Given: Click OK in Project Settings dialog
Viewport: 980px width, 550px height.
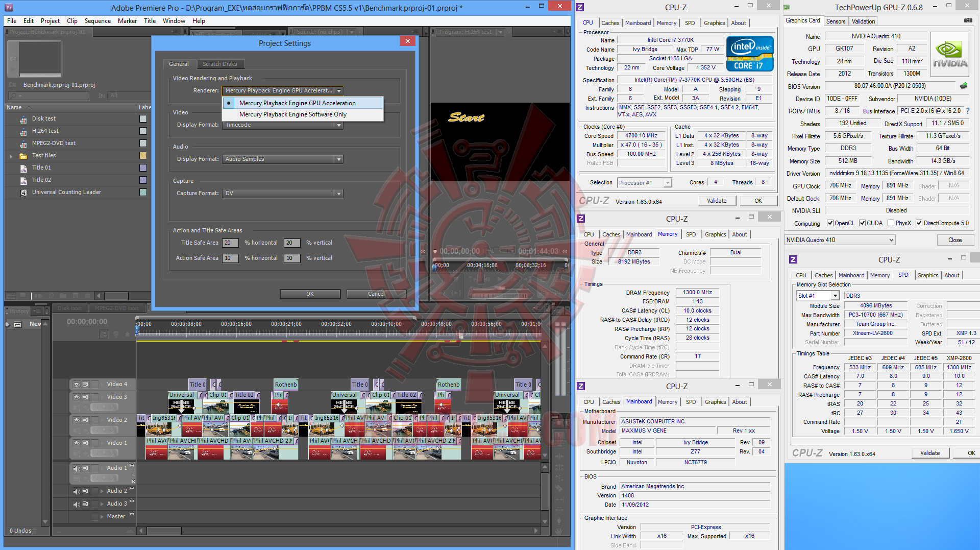Looking at the screenshot, I should click(x=310, y=294).
